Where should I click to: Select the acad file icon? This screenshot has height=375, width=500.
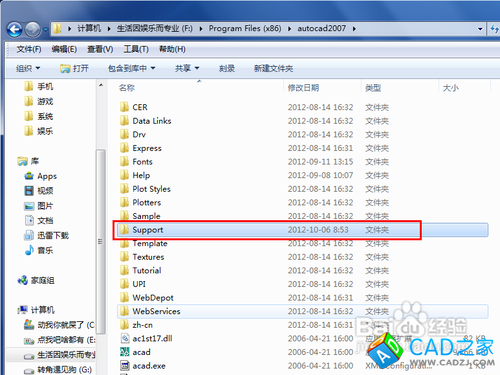(x=125, y=352)
